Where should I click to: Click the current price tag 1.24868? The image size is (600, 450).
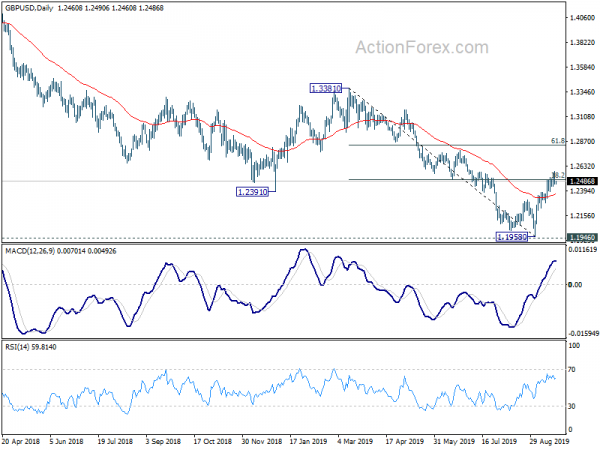(x=582, y=181)
